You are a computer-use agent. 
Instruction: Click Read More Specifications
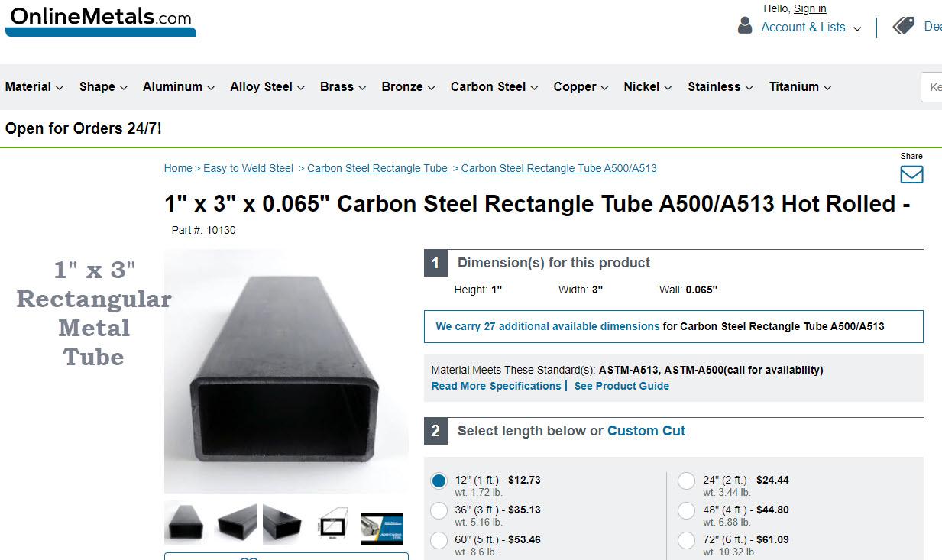click(495, 386)
